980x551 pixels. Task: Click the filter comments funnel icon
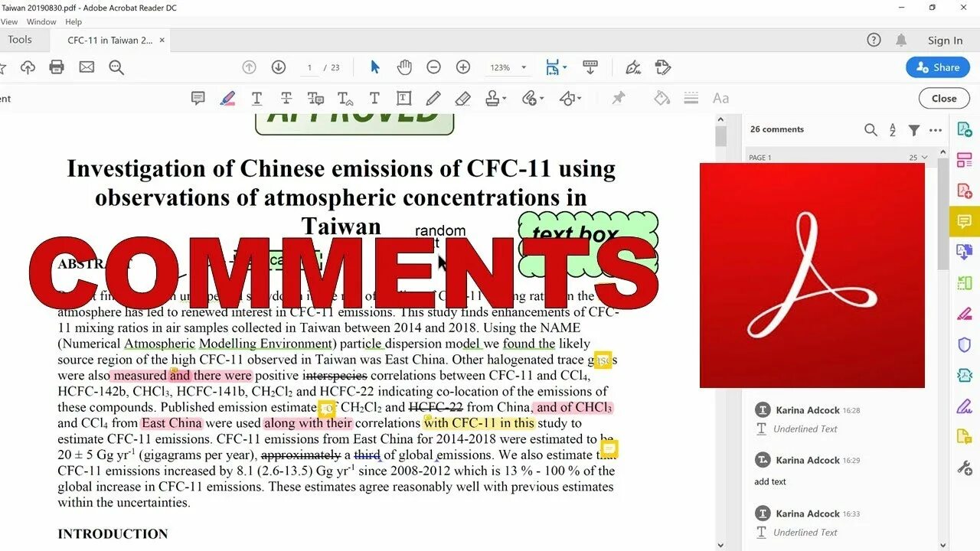tap(914, 130)
